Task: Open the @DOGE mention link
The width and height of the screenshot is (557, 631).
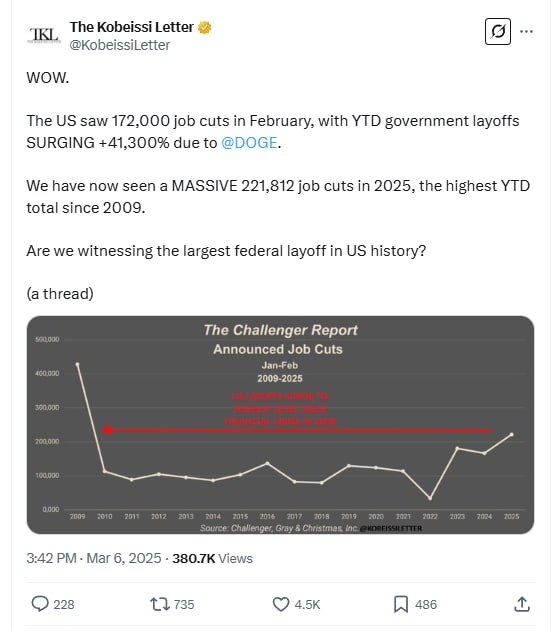Action: (249, 143)
